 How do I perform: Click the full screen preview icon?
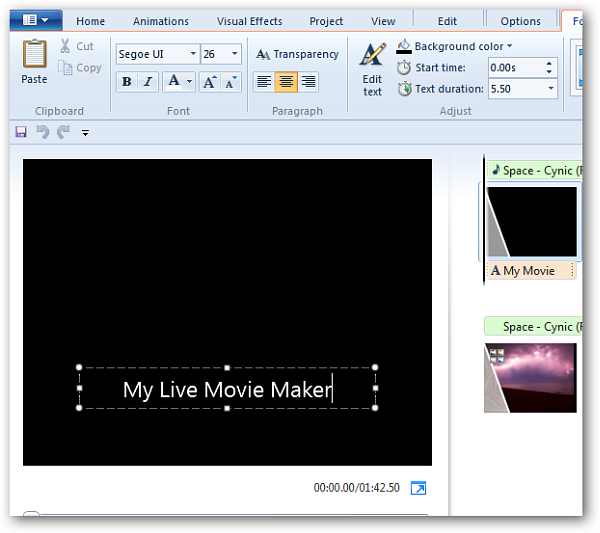(419, 488)
